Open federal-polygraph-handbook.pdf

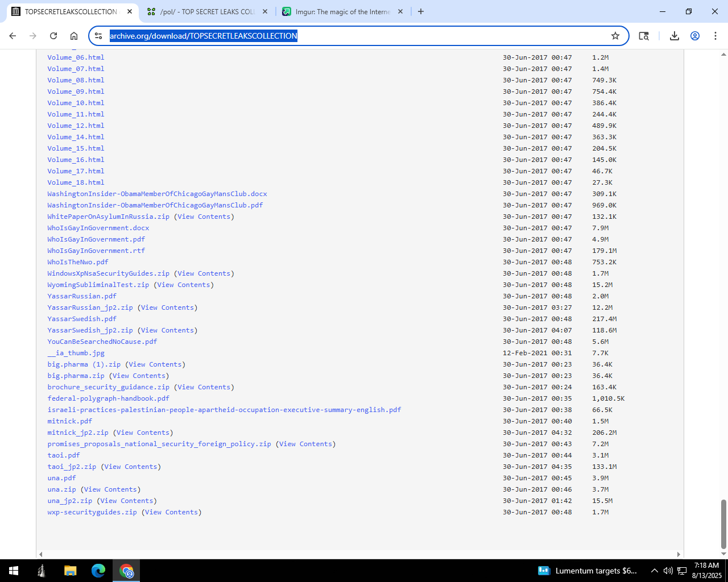(x=108, y=398)
